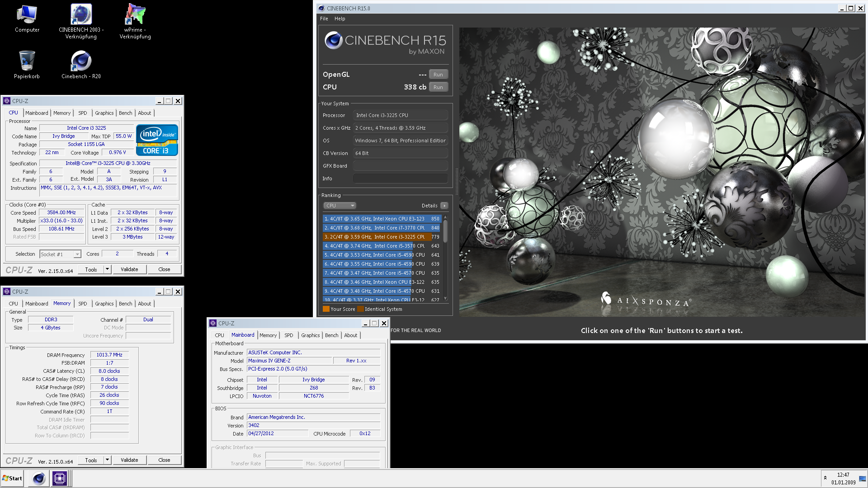This screenshot has height=488, width=868.
Task: Click the Intel Core i3 logo in CPU-Z
Action: [157, 140]
